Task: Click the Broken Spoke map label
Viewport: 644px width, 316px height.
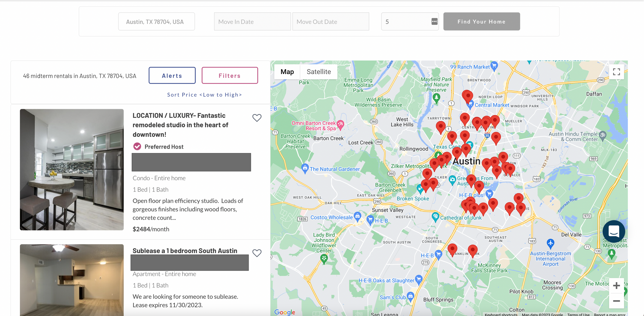Action: coord(413,199)
